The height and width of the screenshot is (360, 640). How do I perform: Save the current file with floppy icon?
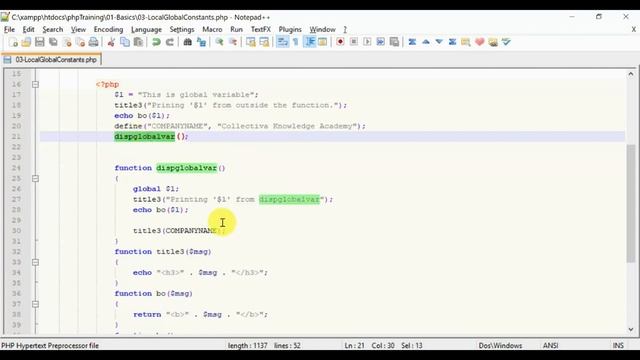click(x=40, y=42)
